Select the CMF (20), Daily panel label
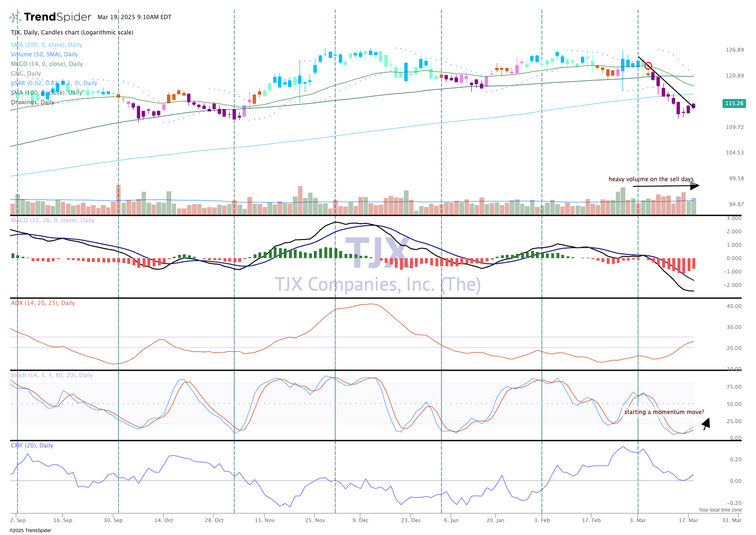756x535 pixels. (x=32, y=446)
